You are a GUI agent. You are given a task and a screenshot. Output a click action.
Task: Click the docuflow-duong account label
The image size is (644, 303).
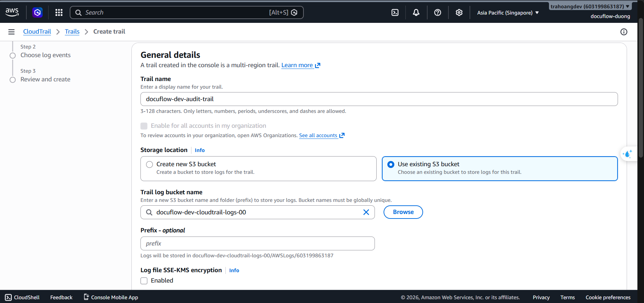pos(610,16)
